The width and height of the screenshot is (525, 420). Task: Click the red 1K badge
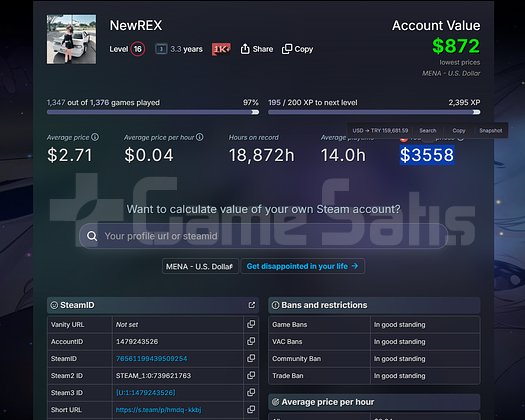221,49
